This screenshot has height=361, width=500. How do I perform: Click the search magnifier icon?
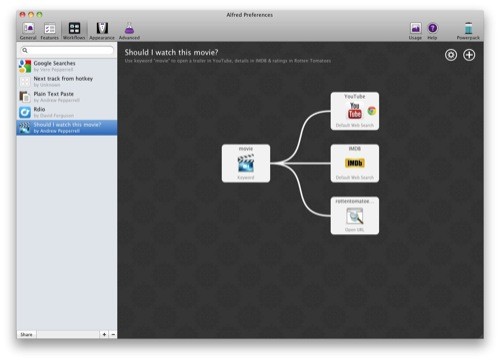[x=25, y=50]
